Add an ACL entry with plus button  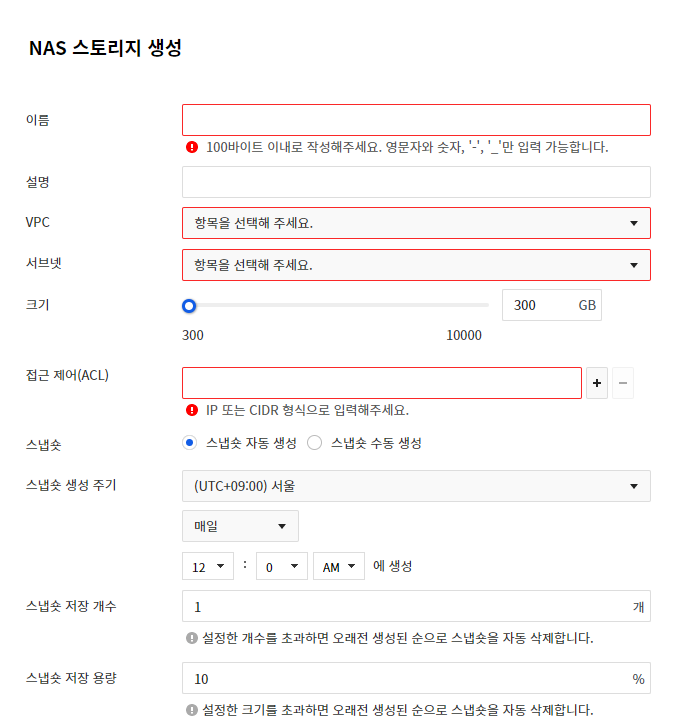point(597,383)
